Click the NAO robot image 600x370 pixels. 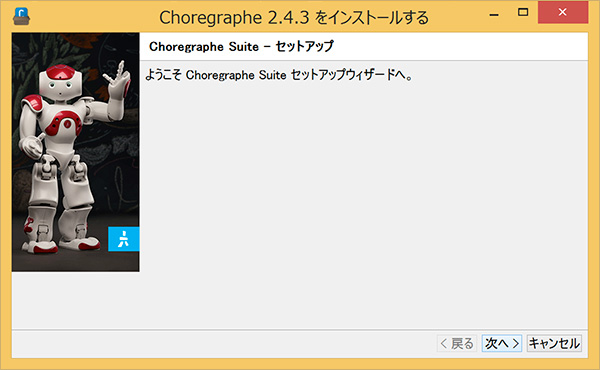[75, 152]
